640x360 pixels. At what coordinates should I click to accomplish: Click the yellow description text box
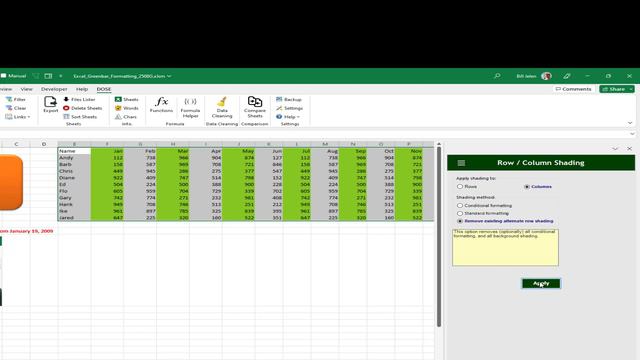(505, 247)
